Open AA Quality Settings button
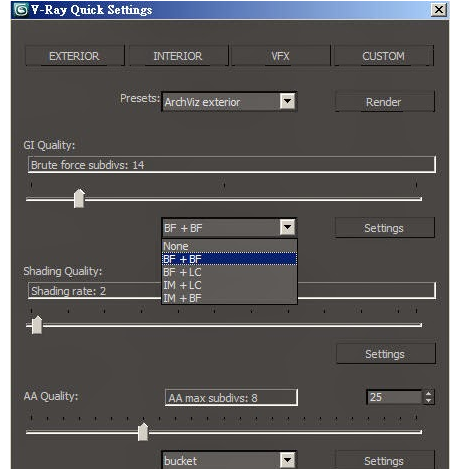 pos(384,460)
